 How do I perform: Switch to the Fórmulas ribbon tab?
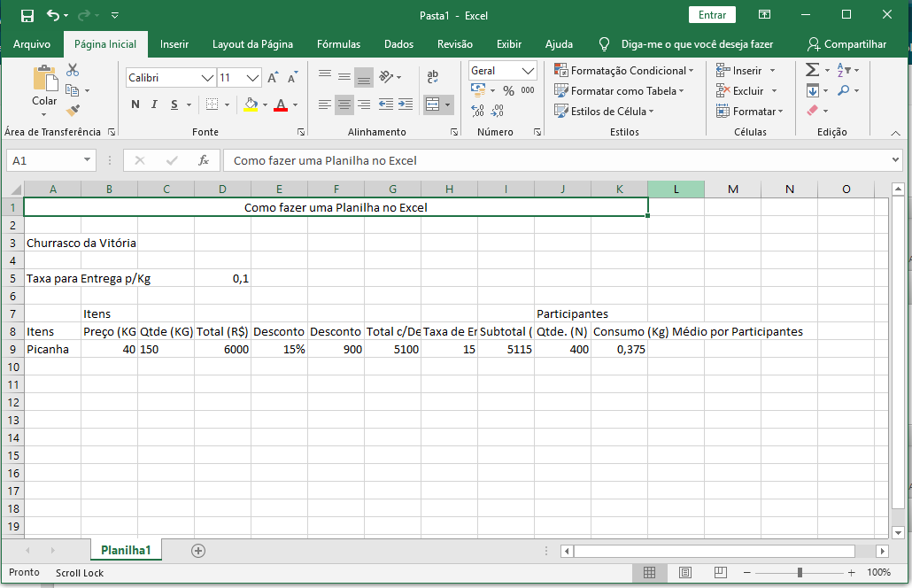(x=338, y=44)
